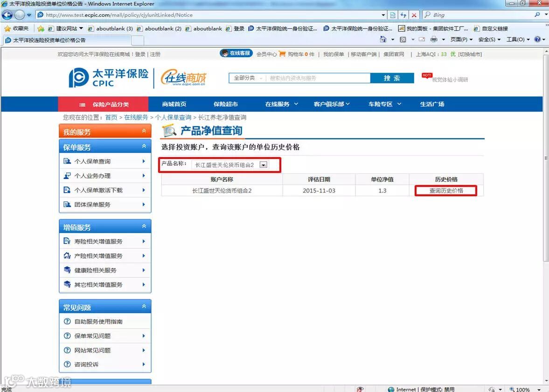Open the 全部分类 search category dropdown
The image size is (549, 392).
tap(248, 78)
